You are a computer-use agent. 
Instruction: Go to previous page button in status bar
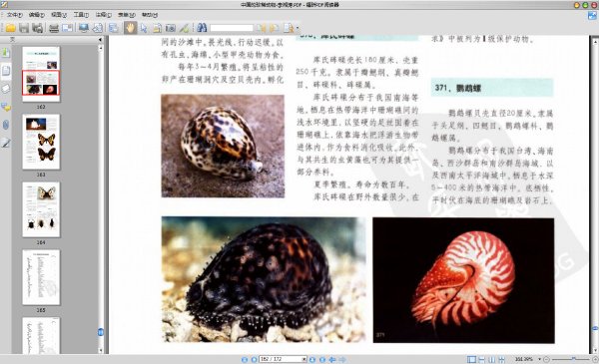[x=254, y=359]
